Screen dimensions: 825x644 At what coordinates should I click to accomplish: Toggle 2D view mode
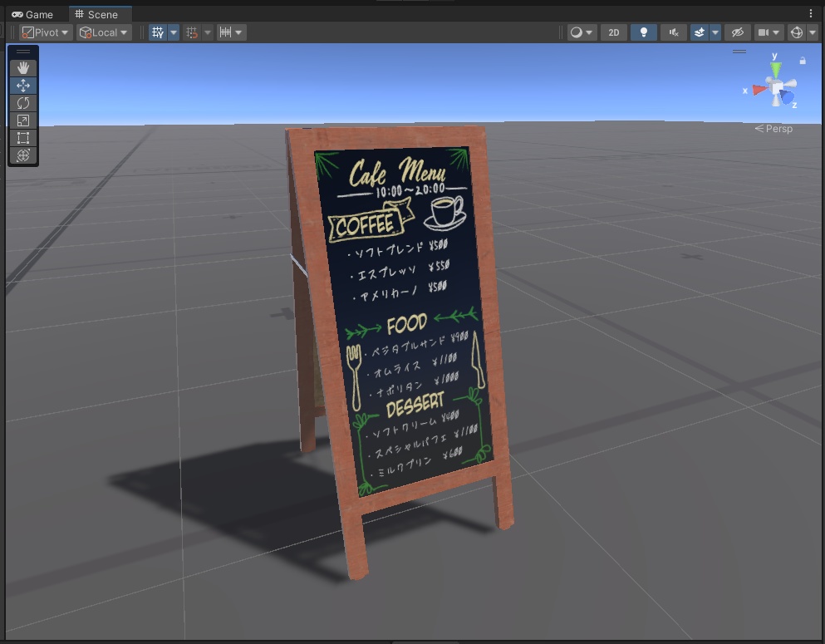click(613, 32)
